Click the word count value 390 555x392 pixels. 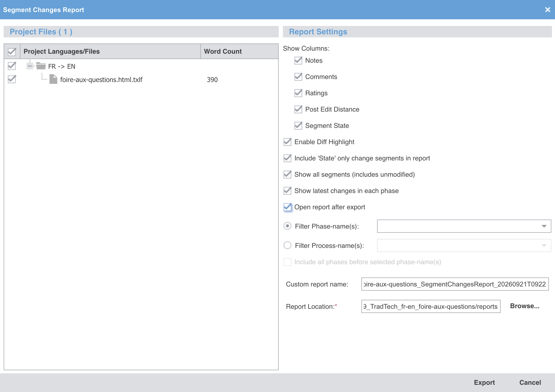click(212, 80)
